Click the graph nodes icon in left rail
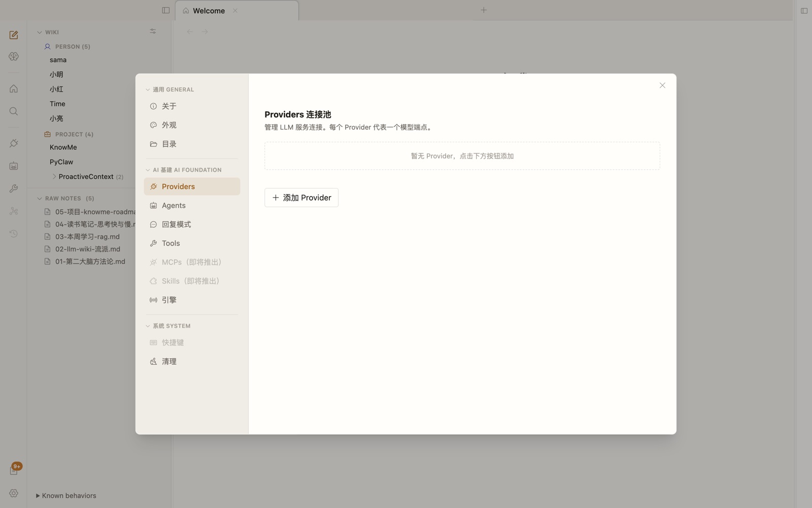The width and height of the screenshot is (812, 508). (x=14, y=211)
